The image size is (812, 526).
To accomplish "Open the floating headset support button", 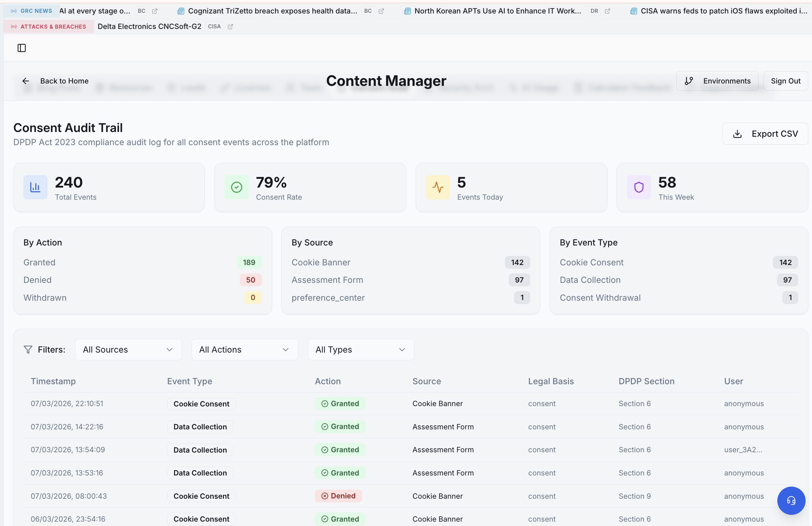I will (x=791, y=501).
